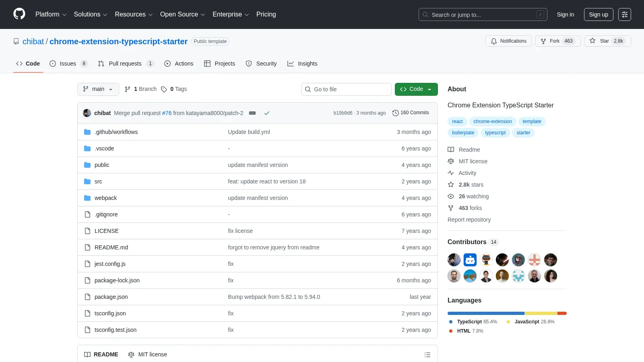Click the branch icon beside 1 Branch

pos(128,89)
